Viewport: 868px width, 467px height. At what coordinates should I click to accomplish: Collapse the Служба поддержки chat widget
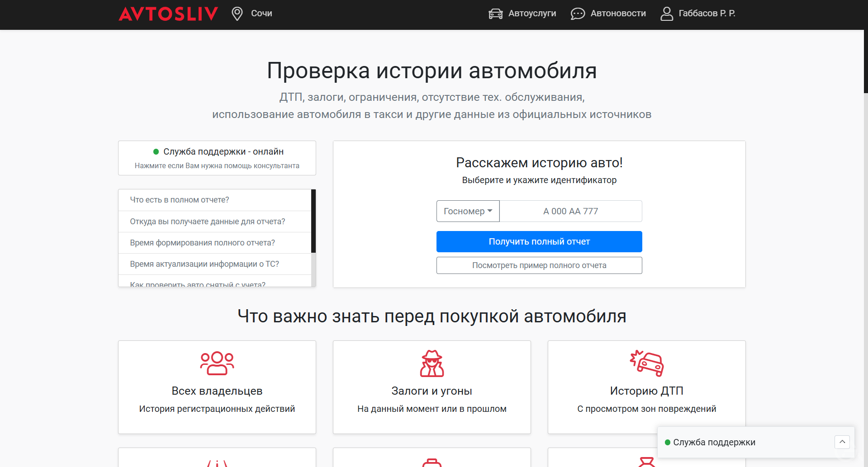click(x=842, y=442)
